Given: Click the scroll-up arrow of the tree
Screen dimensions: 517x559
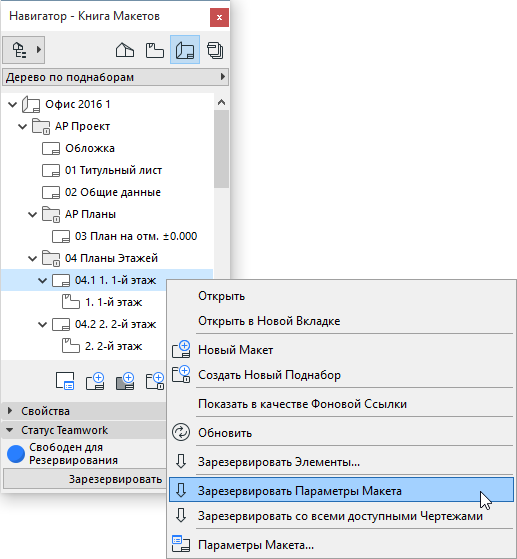Looking at the screenshot, I should 221,103.
